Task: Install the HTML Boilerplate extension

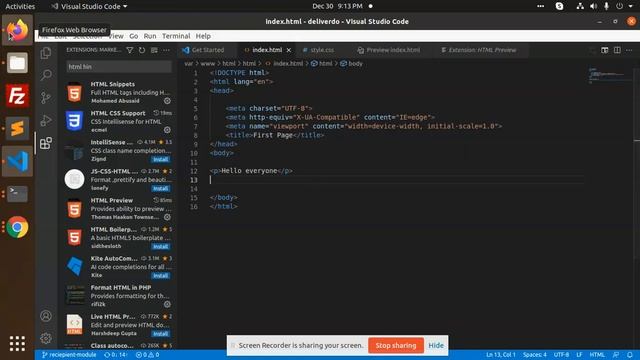Action: [160, 246]
